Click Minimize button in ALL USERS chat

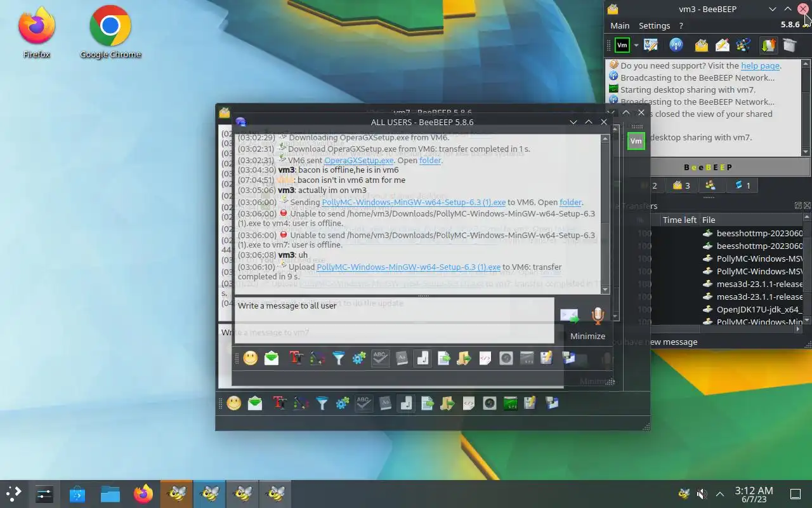tap(587, 337)
